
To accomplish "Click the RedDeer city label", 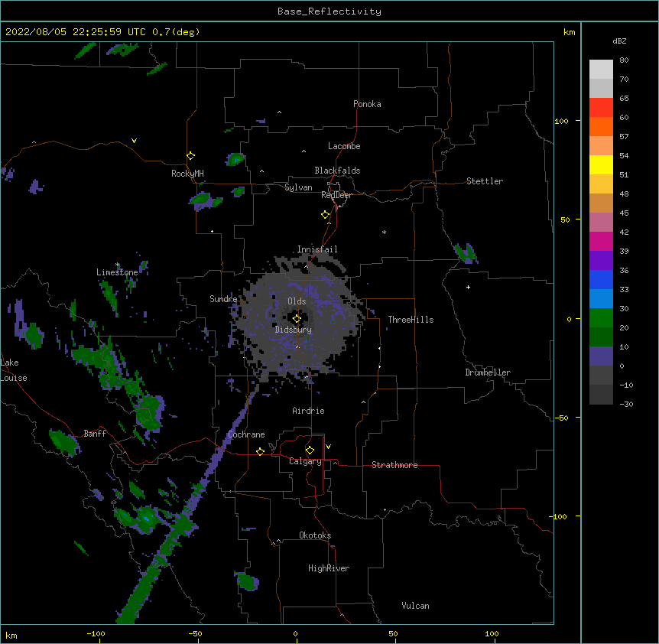I will (336, 195).
